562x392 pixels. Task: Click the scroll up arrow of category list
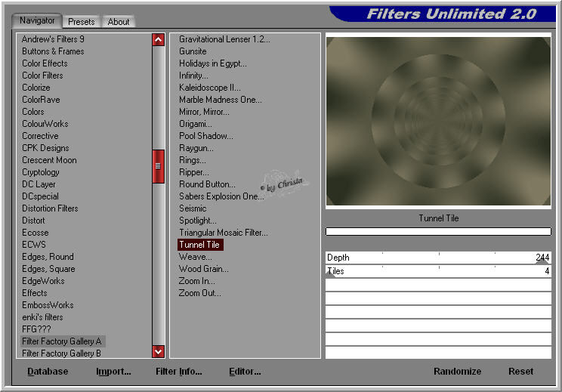158,39
